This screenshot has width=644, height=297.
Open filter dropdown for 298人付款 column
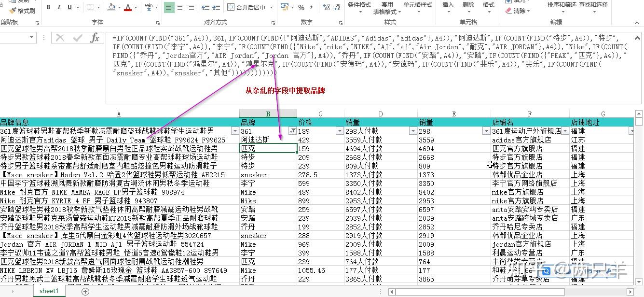point(413,131)
